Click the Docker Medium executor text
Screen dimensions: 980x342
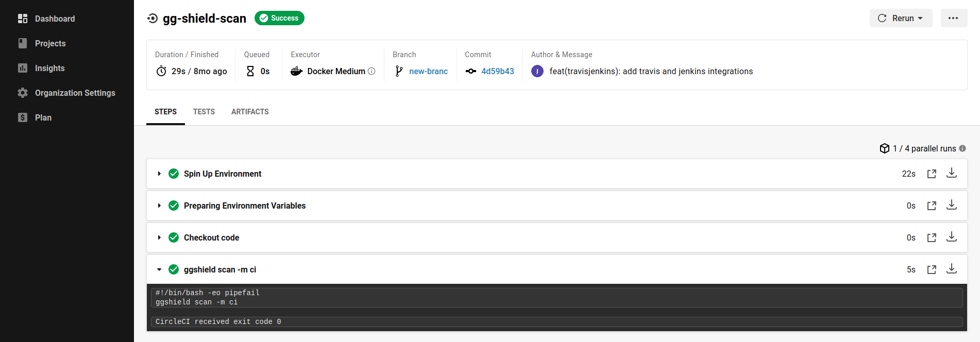pos(336,71)
